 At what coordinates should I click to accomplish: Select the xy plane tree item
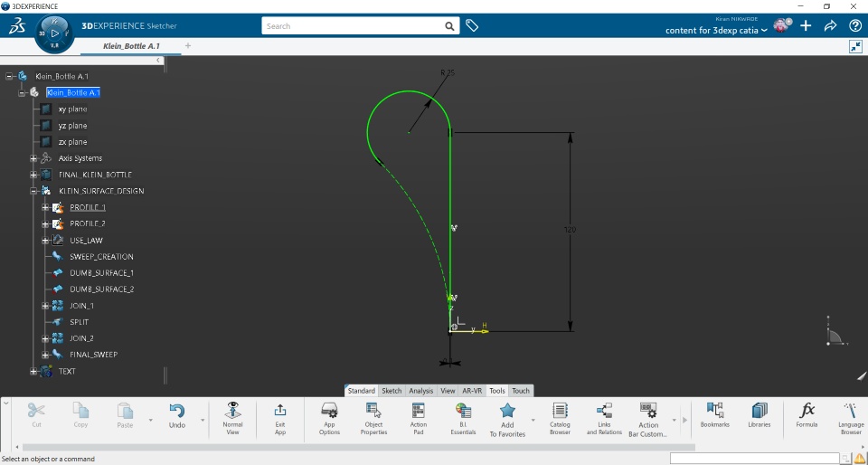tap(72, 109)
